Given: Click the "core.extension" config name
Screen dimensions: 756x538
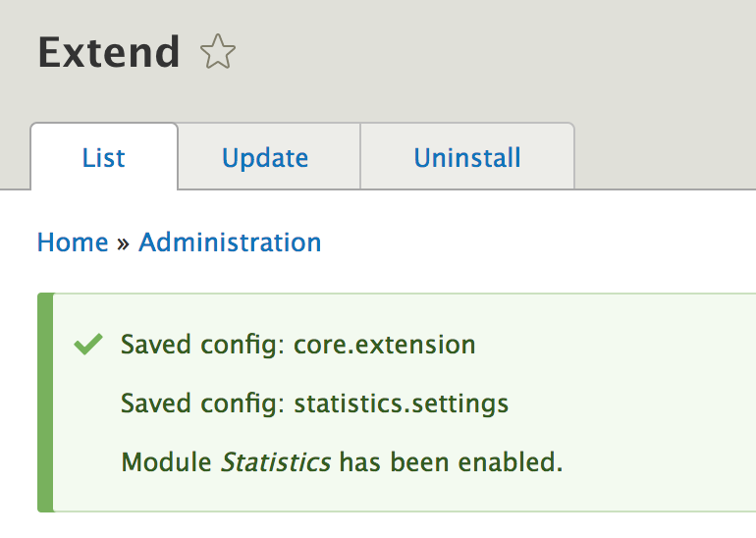Looking at the screenshot, I should 385,345.
